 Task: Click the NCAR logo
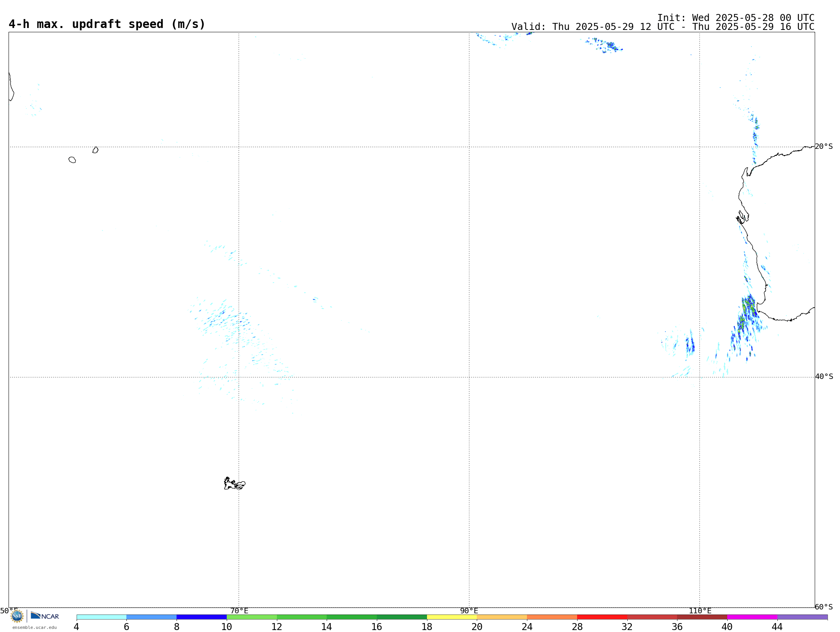click(x=45, y=616)
